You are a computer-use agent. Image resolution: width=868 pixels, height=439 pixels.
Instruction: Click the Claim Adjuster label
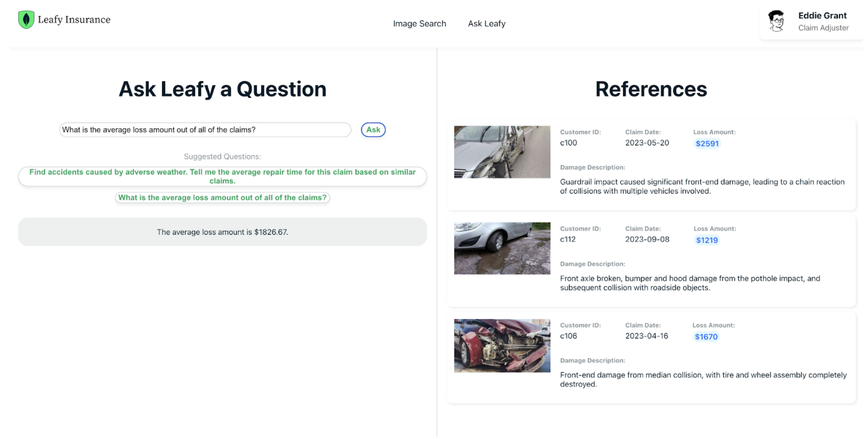click(x=823, y=27)
